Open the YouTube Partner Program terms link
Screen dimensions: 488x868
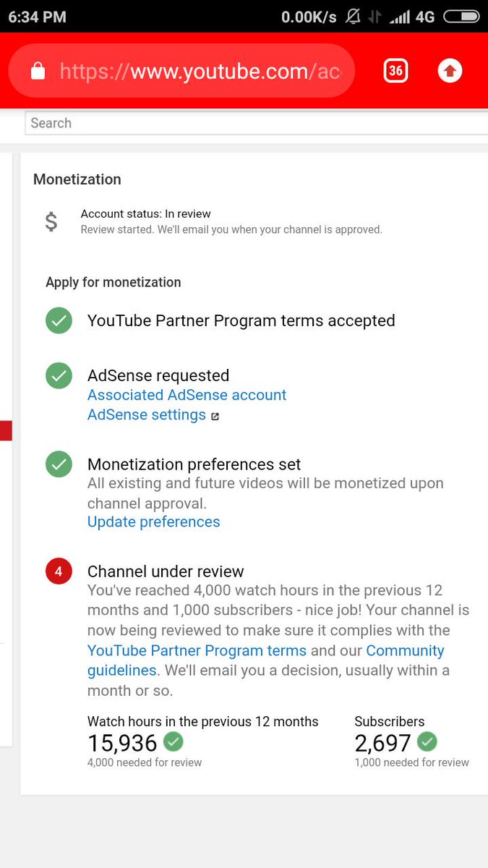(197, 650)
